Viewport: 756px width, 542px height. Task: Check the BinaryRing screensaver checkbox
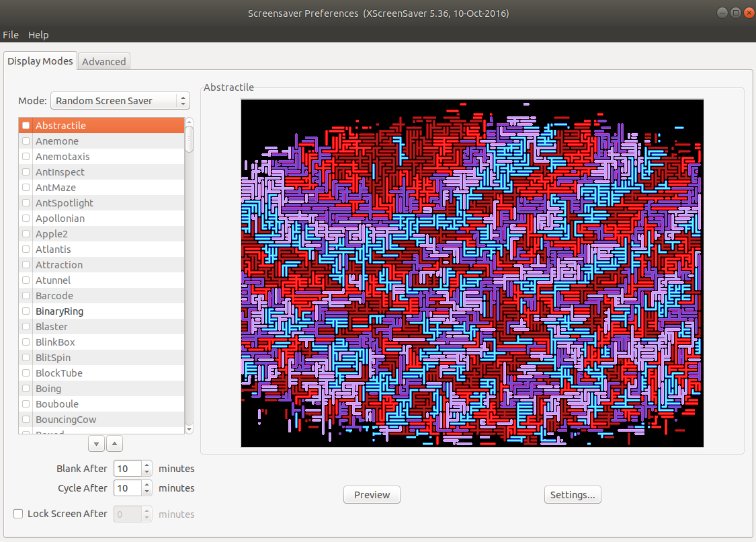[26, 311]
